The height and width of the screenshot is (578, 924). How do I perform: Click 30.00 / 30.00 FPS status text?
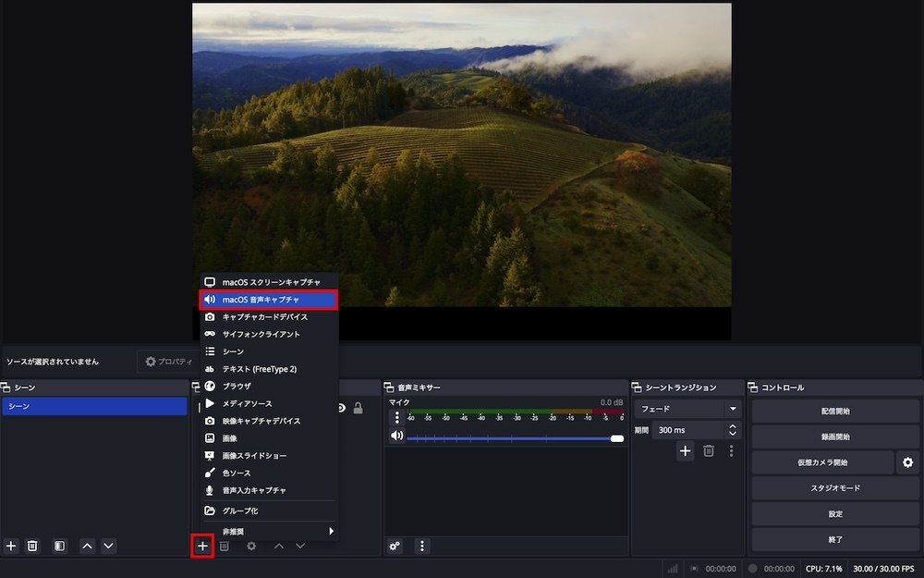(x=884, y=569)
